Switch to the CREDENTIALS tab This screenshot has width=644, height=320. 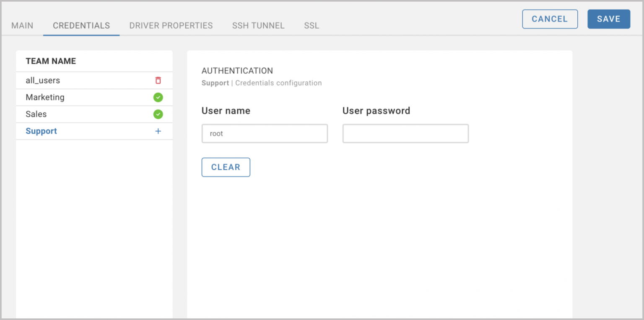pyautogui.click(x=81, y=26)
